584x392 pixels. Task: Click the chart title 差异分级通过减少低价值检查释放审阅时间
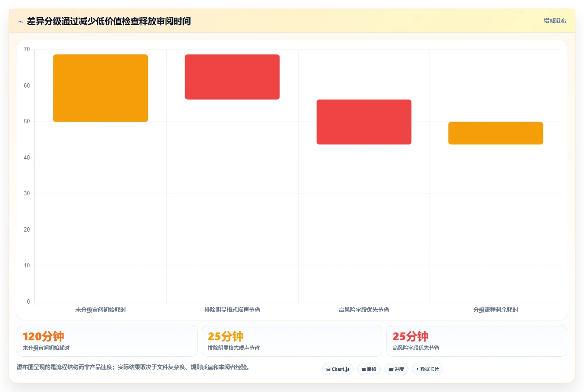pos(109,21)
